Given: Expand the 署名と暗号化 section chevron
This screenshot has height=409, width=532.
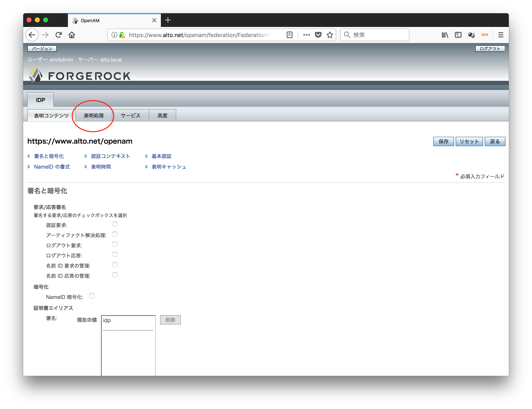Looking at the screenshot, I should tap(29, 156).
